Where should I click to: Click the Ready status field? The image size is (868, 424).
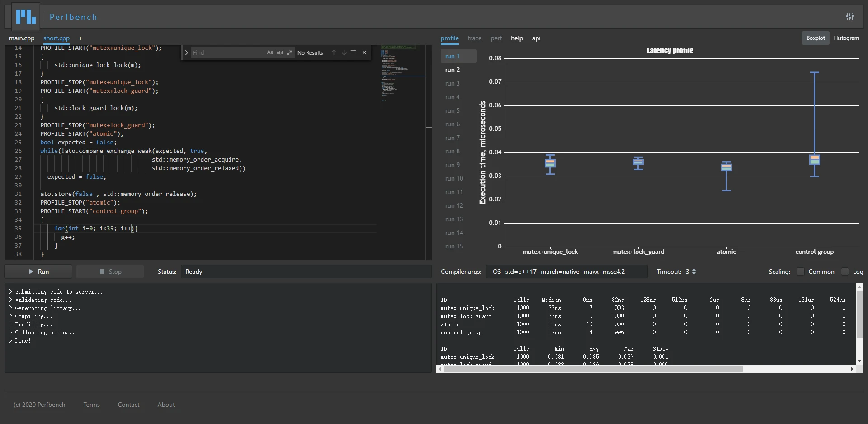click(x=306, y=272)
